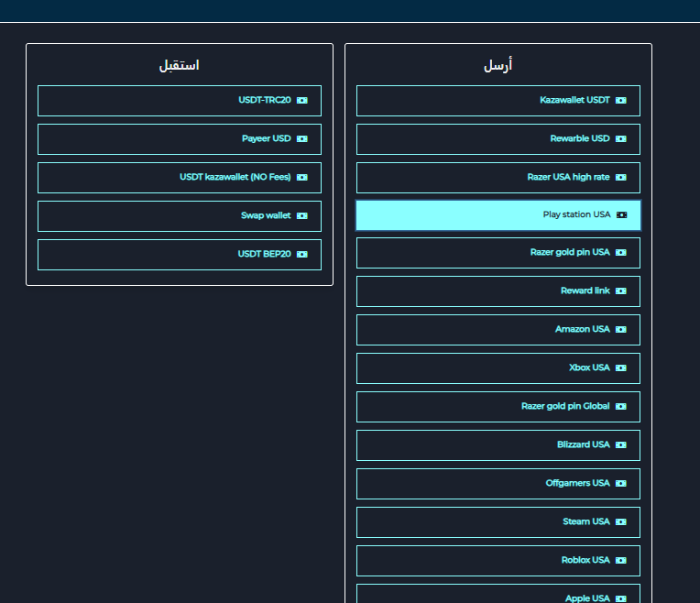
Task: Select the Reward link send option
Action: pyautogui.click(x=498, y=291)
